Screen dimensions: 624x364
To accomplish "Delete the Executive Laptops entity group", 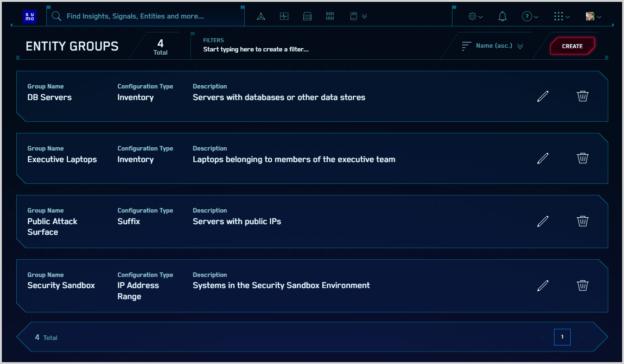I will pos(582,158).
